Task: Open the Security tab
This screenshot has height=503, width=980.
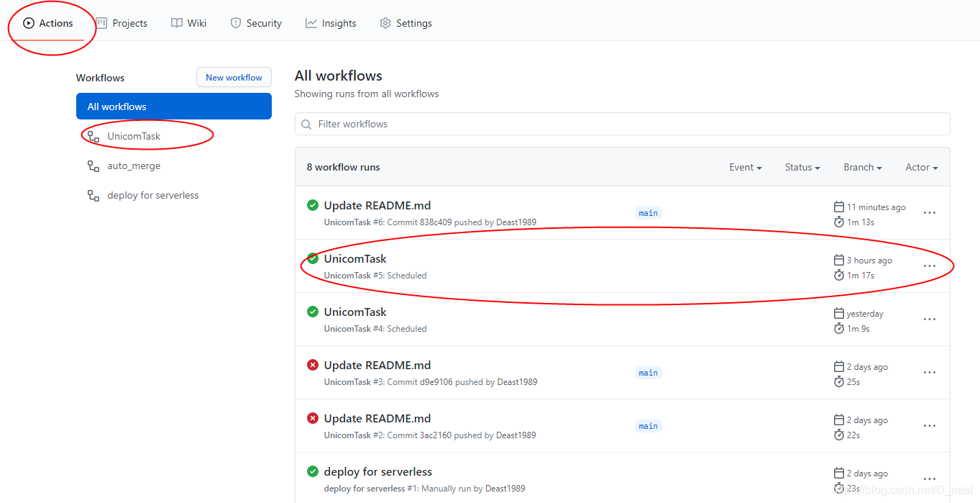Action: pyautogui.click(x=256, y=23)
